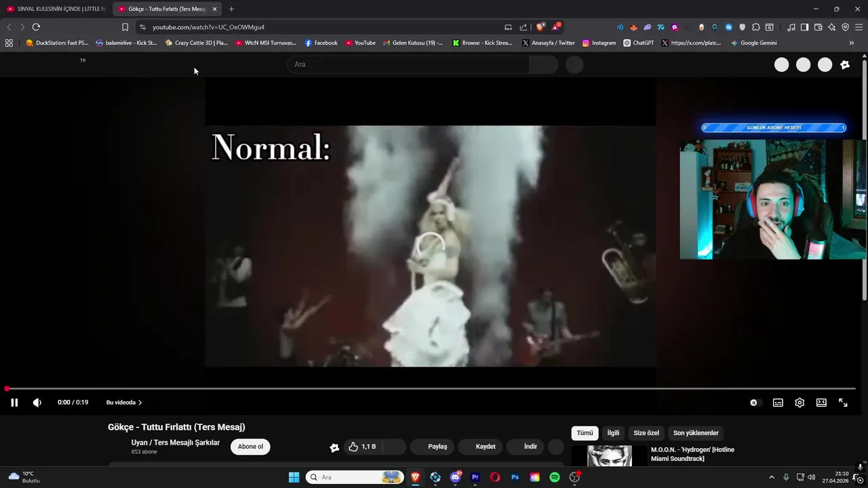Open the ChatGPT bookmark
Image resolution: width=868 pixels, height=488 pixels.
pos(638,43)
